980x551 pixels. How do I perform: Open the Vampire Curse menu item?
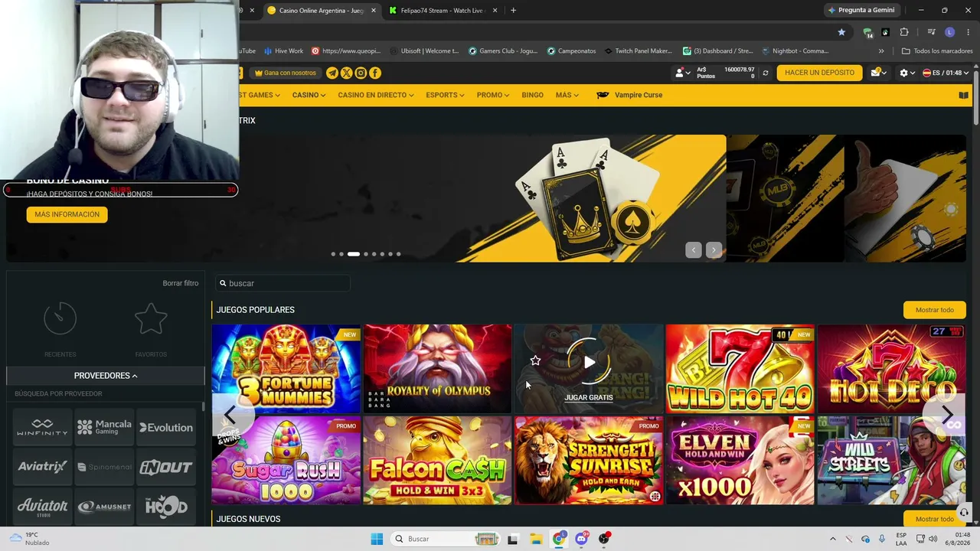point(629,95)
